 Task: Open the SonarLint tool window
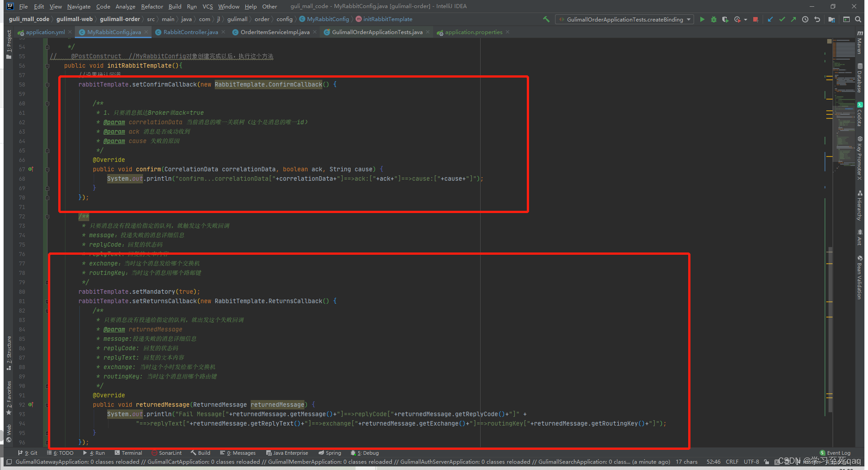(166, 453)
